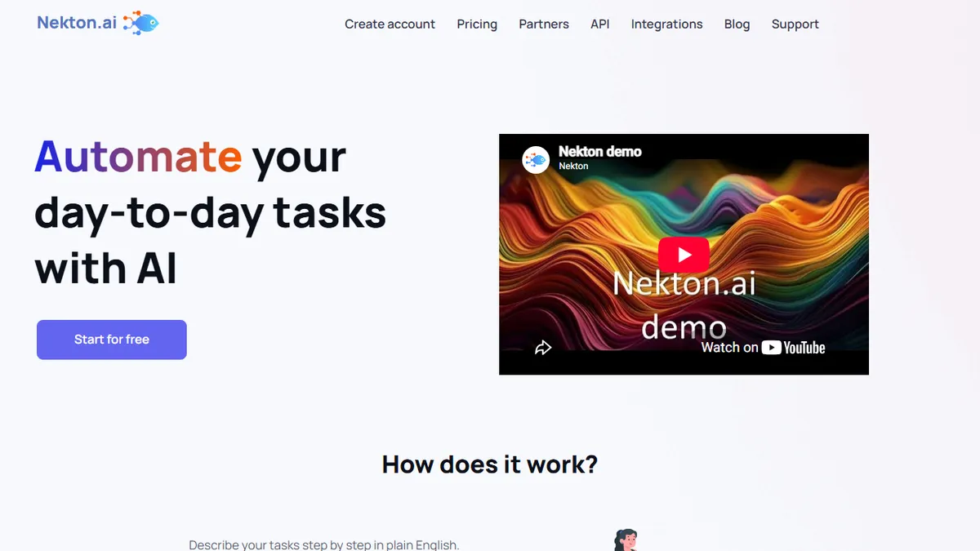This screenshot has width=980, height=551.
Task: Play the Nekton demo YouTube video
Action: 684,255
